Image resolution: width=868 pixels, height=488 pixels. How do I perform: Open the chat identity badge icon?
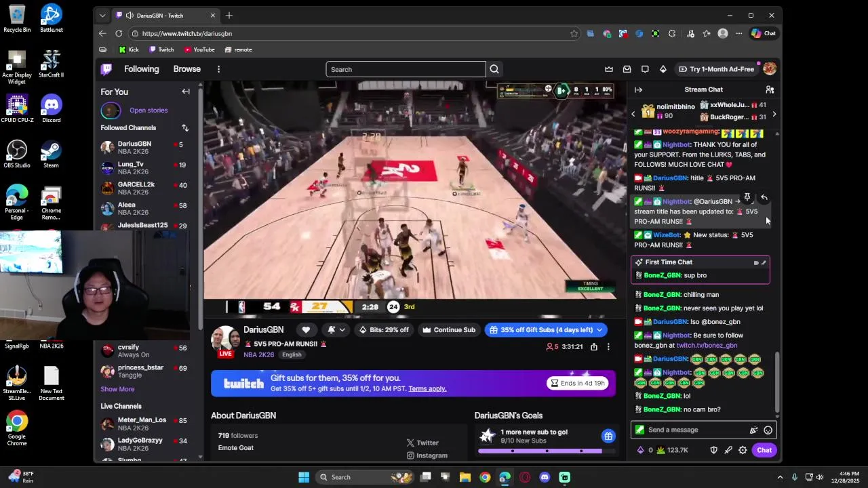coord(639,430)
